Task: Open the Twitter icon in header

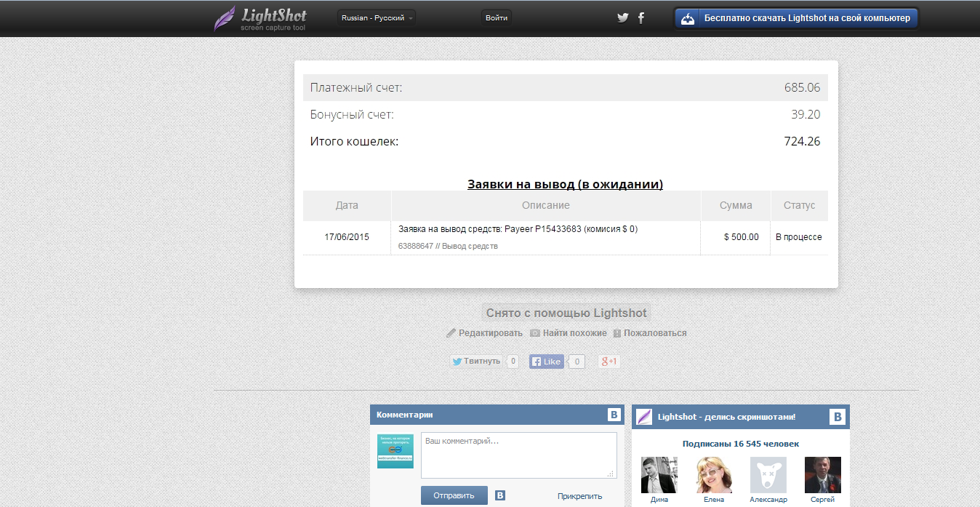Action: point(622,18)
